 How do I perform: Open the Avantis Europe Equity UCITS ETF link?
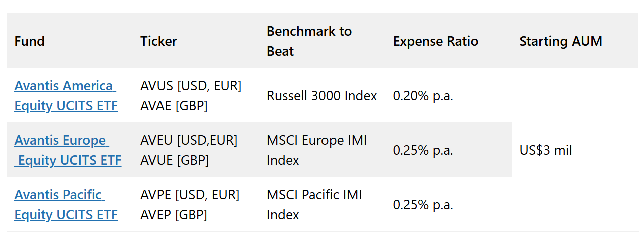(x=67, y=150)
